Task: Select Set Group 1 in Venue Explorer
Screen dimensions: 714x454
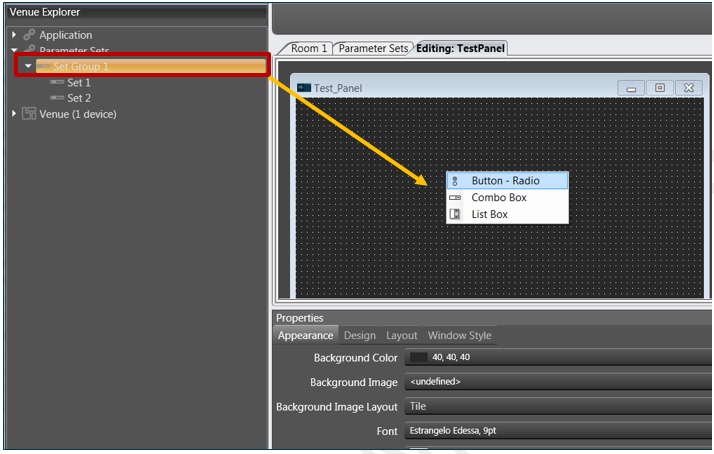Action: 151,66
